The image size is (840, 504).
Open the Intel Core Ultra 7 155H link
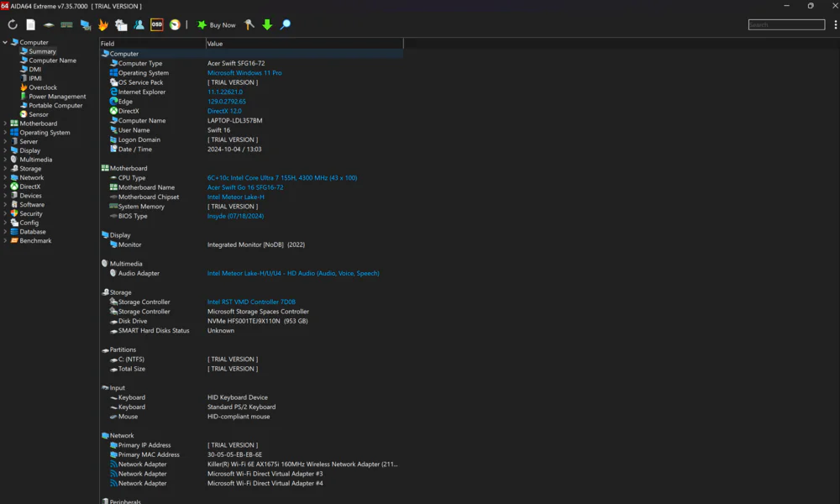pyautogui.click(x=282, y=178)
